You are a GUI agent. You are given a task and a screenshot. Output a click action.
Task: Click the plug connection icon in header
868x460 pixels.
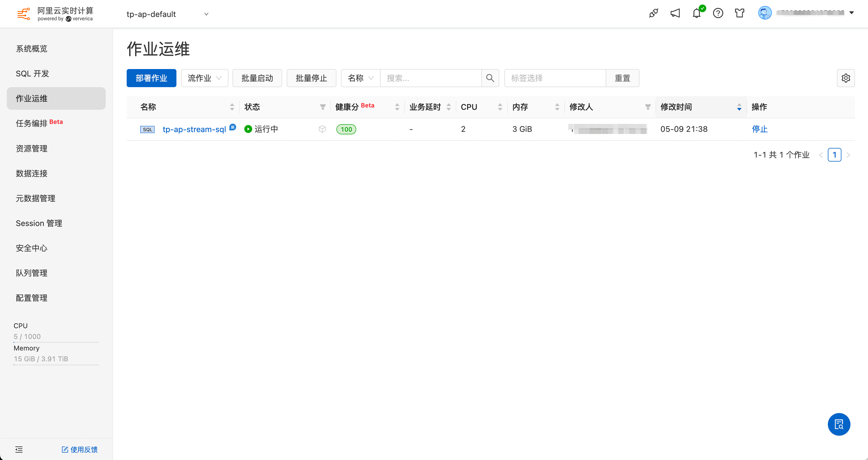(x=653, y=14)
